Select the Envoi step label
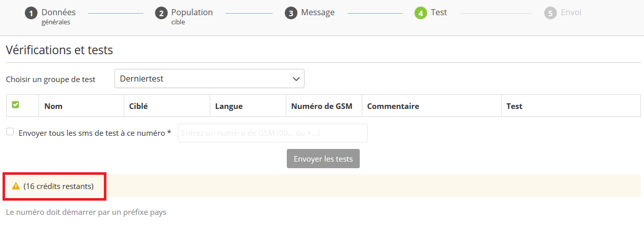The width and height of the screenshot is (644, 229). 571,13
